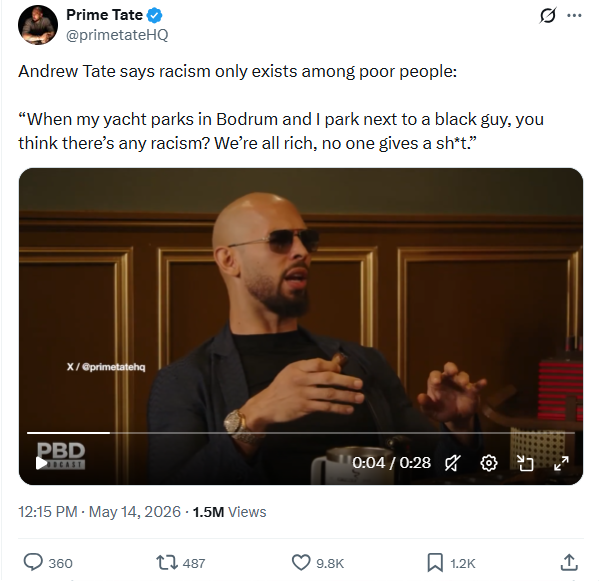Repost via the retweet arrows icon
Viewport: 599px width, 581px height.
pos(167,563)
